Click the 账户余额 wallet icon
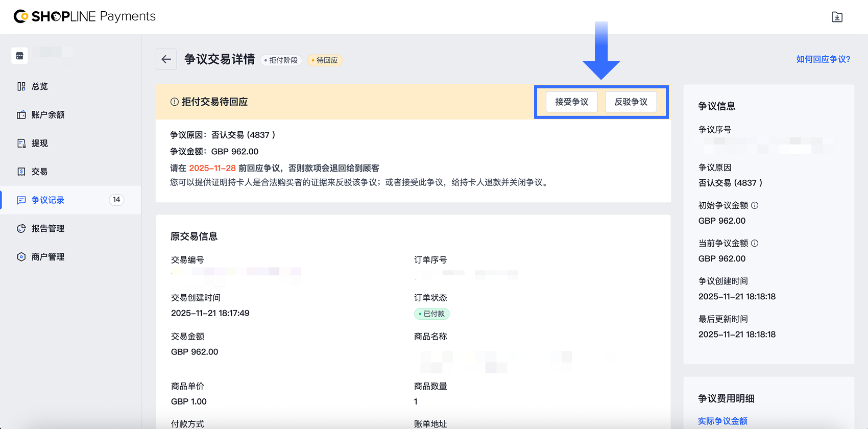The image size is (868, 429). (21, 115)
